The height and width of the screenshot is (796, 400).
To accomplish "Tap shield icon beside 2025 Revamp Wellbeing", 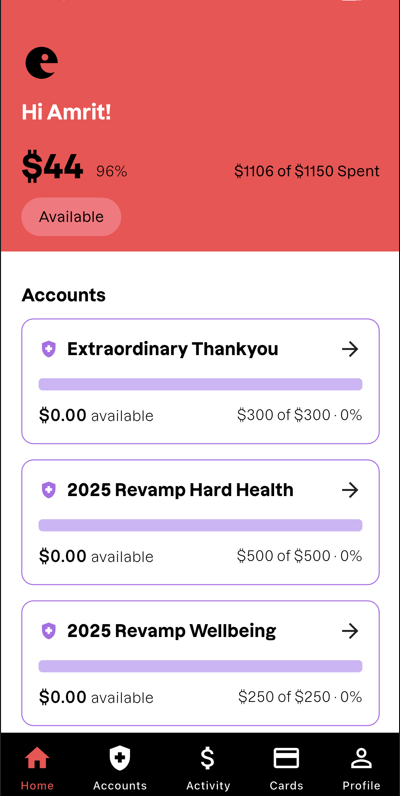I will (x=48, y=631).
